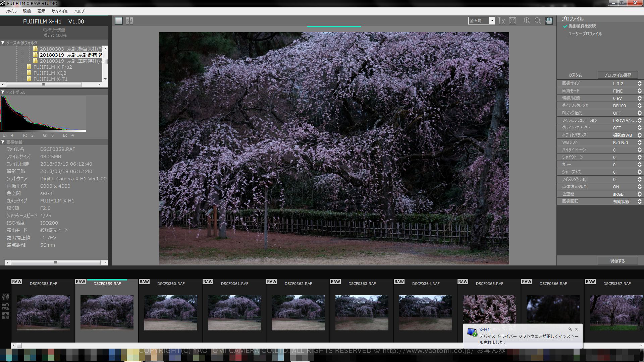Select the DSCF0363.RAF thumbnail
The image size is (644, 362).
click(362, 312)
